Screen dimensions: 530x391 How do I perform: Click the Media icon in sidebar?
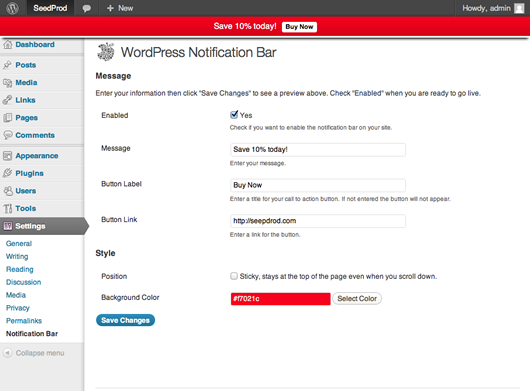tap(7, 82)
